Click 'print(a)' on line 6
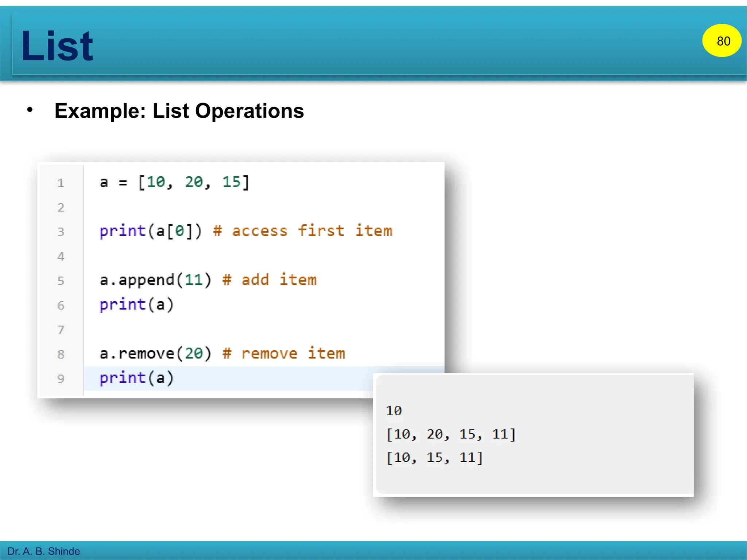Screen dimensions: 747x560 coord(136,304)
